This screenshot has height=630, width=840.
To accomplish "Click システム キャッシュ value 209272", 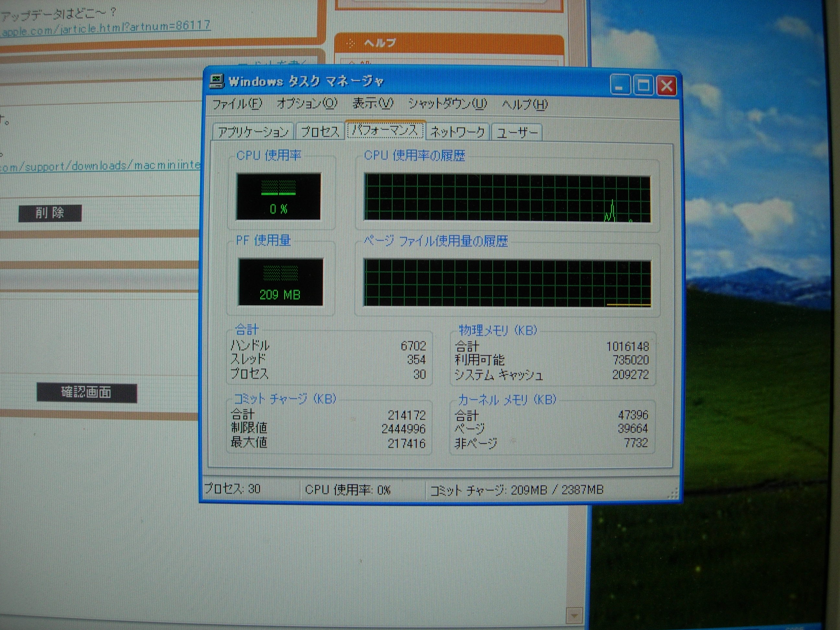I will [x=630, y=375].
